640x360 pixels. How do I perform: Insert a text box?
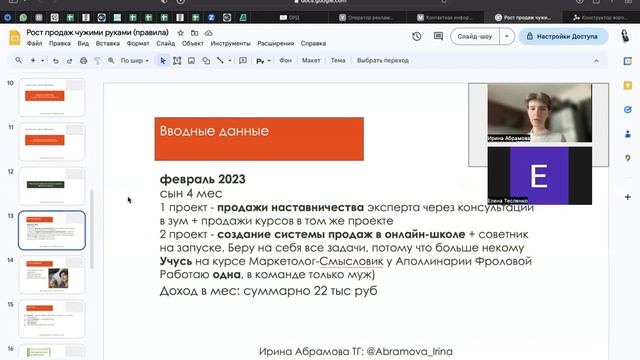pos(177,61)
